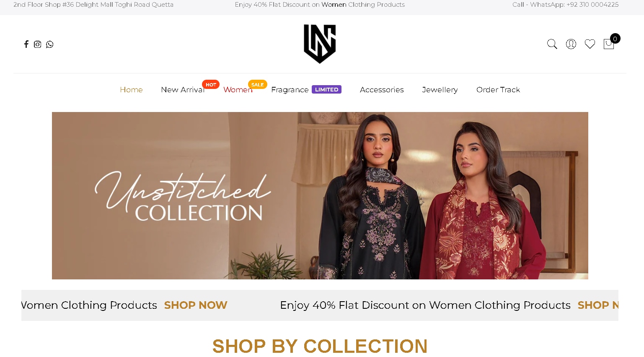Image resolution: width=644 pixels, height=357 pixels.
Task: Open the shopping cart icon
Action: point(609,44)
